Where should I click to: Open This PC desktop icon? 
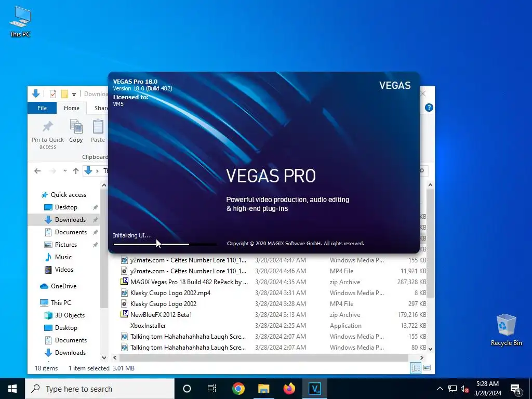(20, 22)
